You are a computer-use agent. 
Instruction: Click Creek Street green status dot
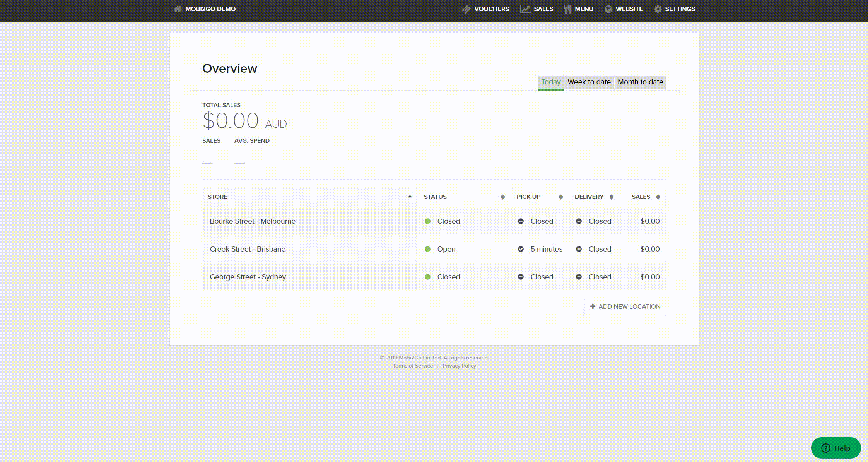tap(427, 249)
